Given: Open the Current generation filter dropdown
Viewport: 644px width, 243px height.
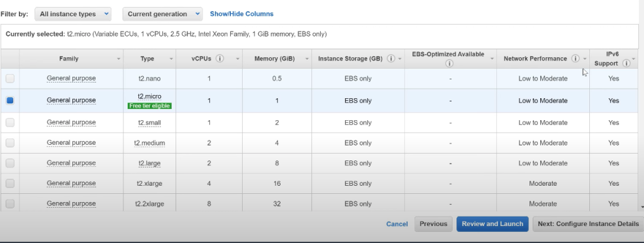Looking at the screenshot, I should point(162,14).
